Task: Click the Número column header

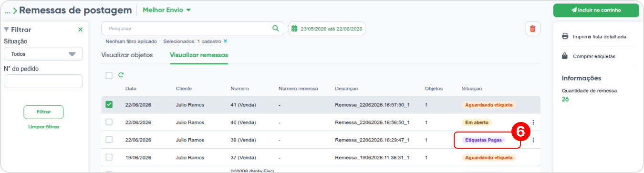Action: (239, 89)
